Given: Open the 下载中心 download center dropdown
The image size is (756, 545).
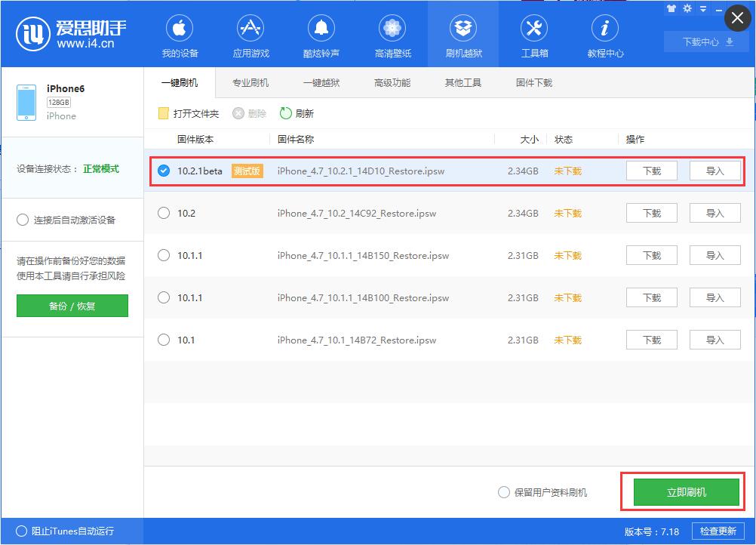Looking at the screenshot, I should [x=705, y=43].
